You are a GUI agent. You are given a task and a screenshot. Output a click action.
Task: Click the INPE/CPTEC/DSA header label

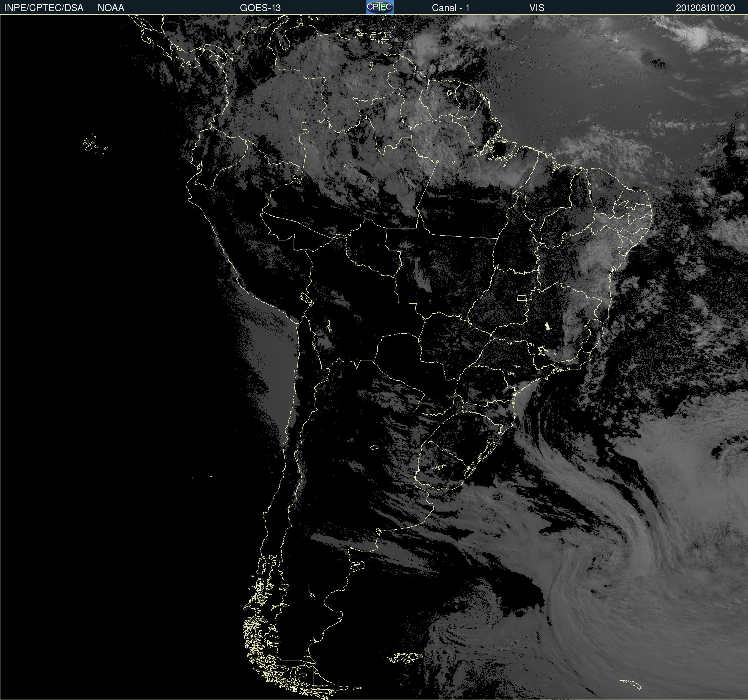pos(44,8)
